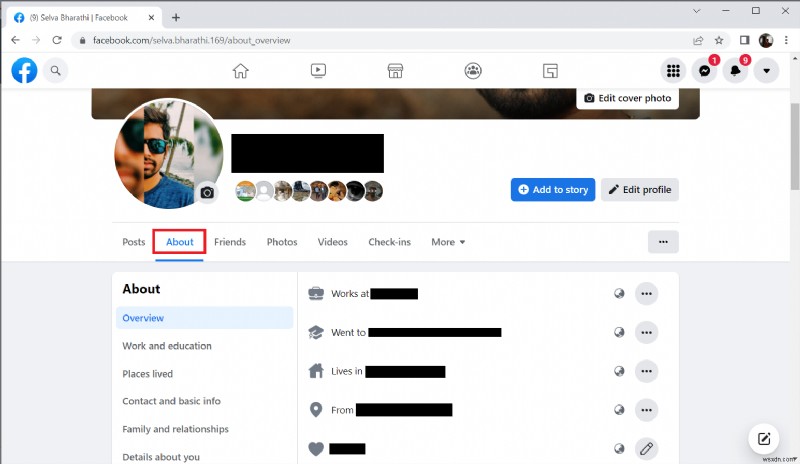The image size is (800, 464).
Task: Open the Marketplace icon
Action: pos(395,70)
